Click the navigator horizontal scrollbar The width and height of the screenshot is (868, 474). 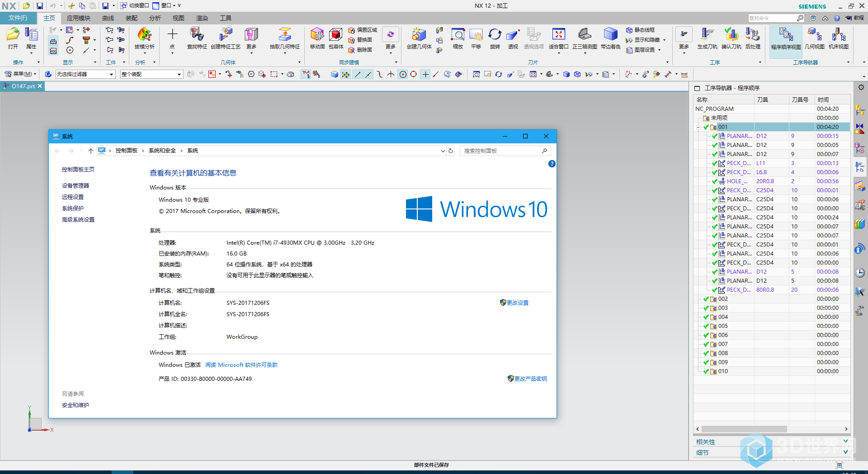(744, 429)
